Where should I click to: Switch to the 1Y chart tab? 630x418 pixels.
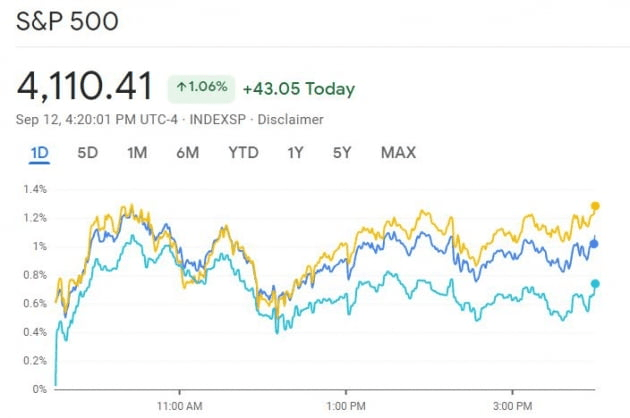tap(295, 153)
